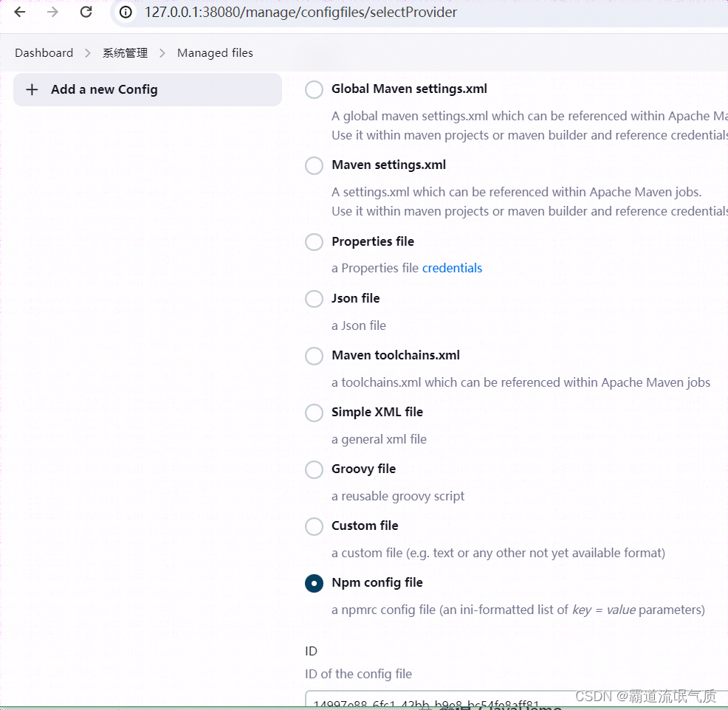Click the plus icon beside Add a new Config

pyautogui.click(x=32, y=89)
